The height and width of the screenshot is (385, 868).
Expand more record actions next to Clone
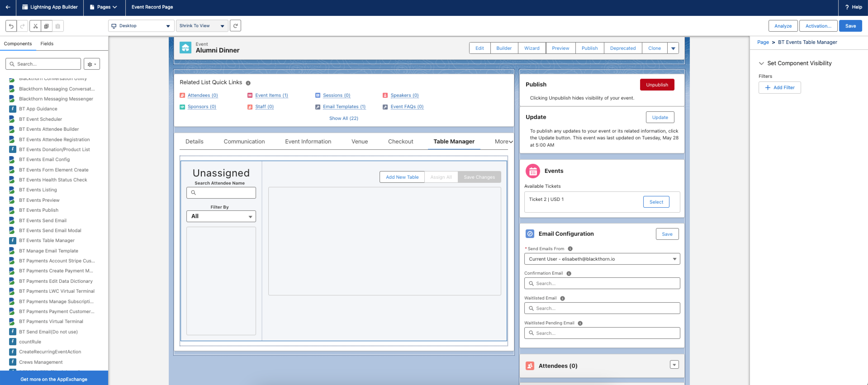pyautogui.click(x=673, y=48)
